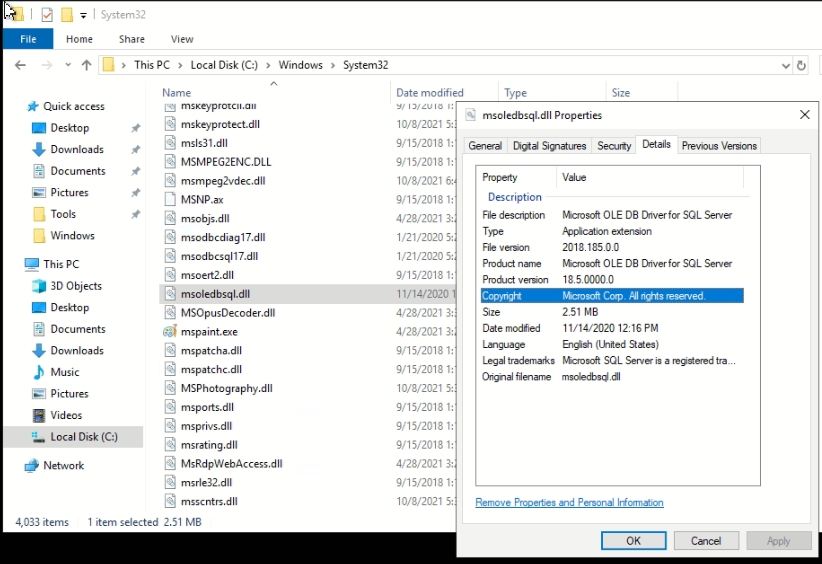Click the Videos folder in sidebar
822x564 pixels.
click(66, 415)
